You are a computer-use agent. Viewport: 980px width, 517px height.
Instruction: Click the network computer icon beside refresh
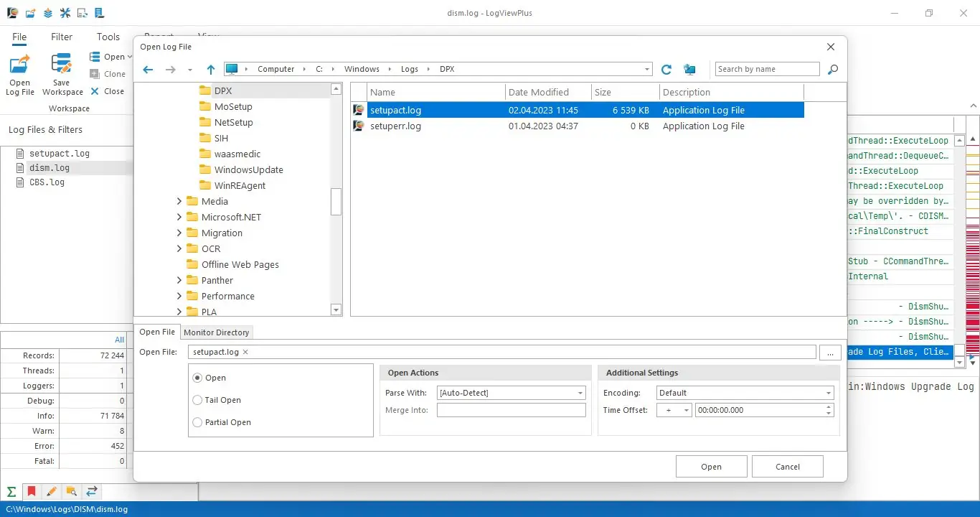tap(689, 70)
